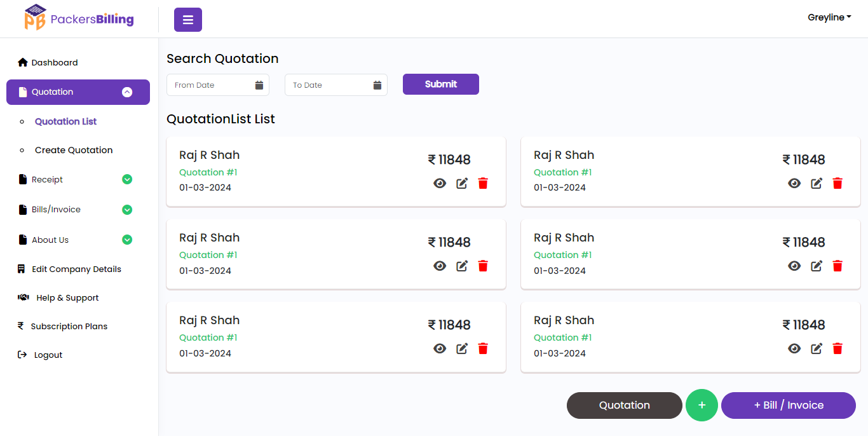Open the To Date calendar icon
The width and height of the screenshot is (868, 436).
(x=377, y=85)
